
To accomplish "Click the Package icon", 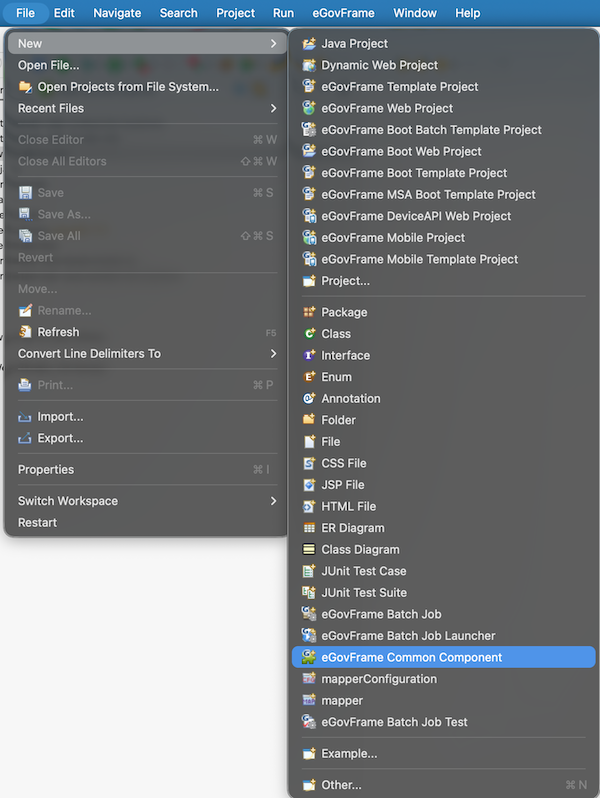I will (x=310, y=312).
